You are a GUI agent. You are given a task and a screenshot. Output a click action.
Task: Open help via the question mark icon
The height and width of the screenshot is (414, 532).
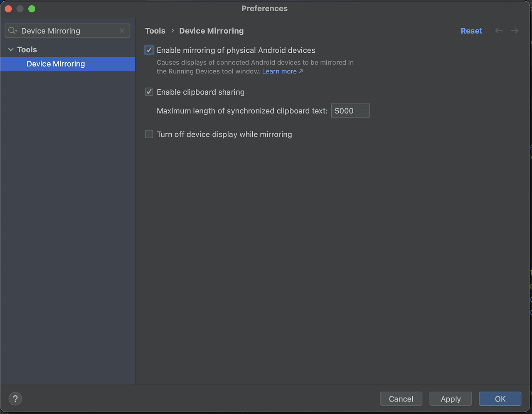tap(15, 399)
